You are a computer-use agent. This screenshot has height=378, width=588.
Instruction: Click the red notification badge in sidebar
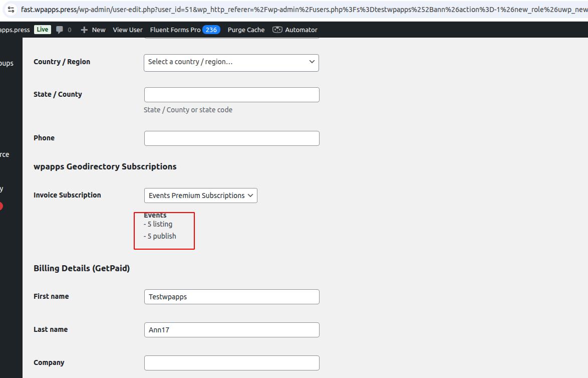1,206
